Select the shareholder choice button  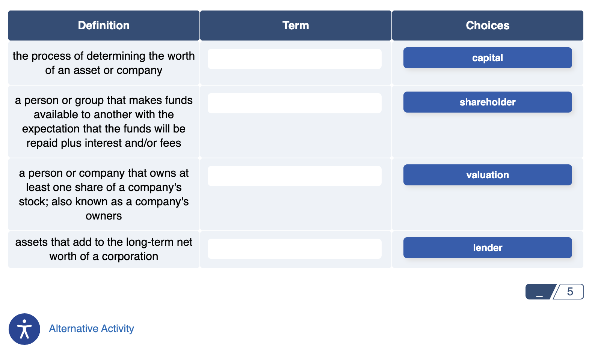[x=488, y=102]
